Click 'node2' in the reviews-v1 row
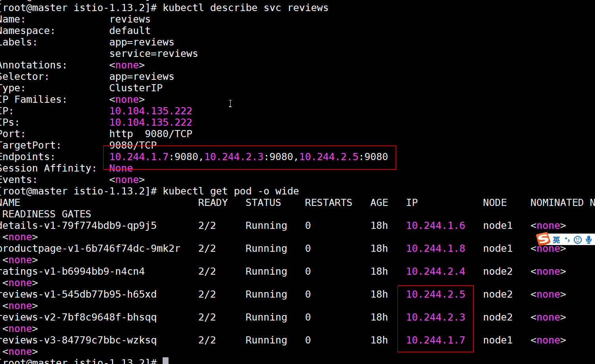This screenshot has height=364, width=595. point(498,294)
